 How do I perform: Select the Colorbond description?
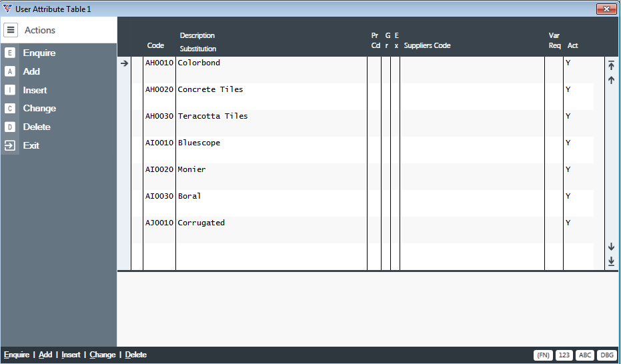[199, 63]
